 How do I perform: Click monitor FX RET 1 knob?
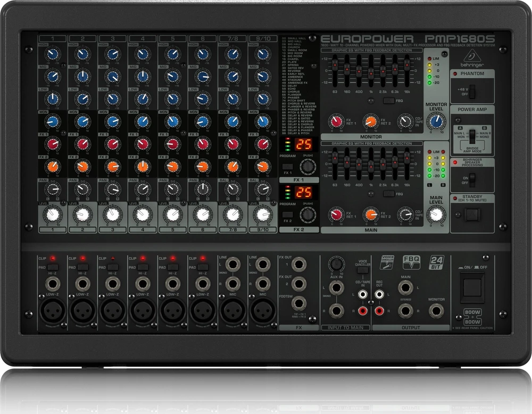pos(336,121)
